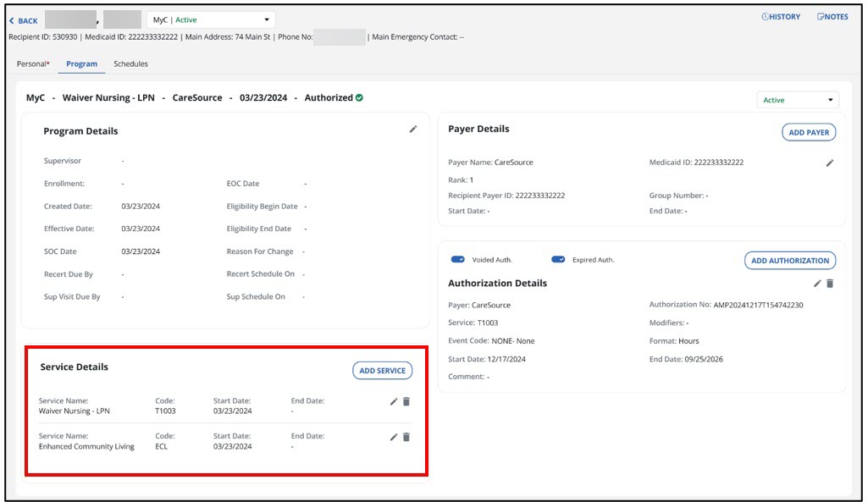Delete the Waiver Nursing - LPN service
The width and height of the screenshot is (868, 502).
[x=406, y=402]
